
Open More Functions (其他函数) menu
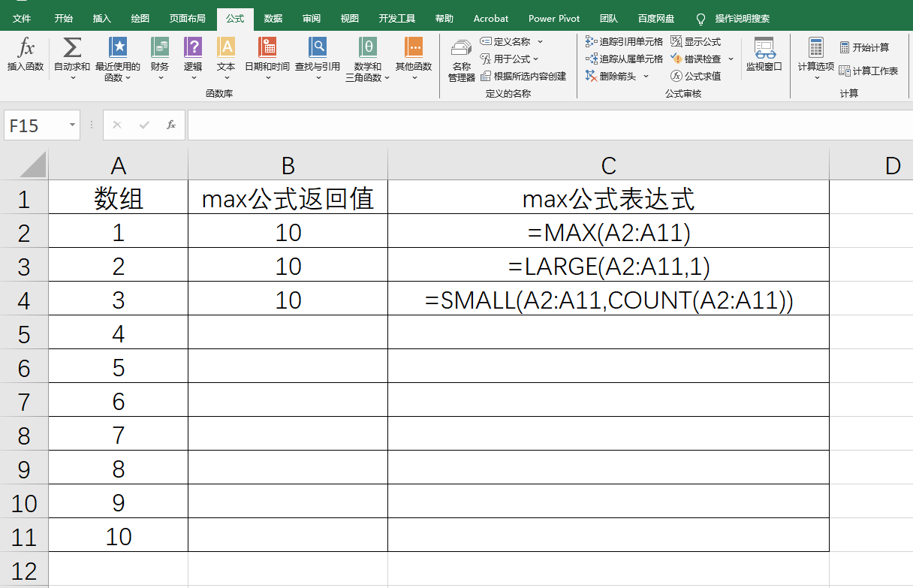pos(414,59)
